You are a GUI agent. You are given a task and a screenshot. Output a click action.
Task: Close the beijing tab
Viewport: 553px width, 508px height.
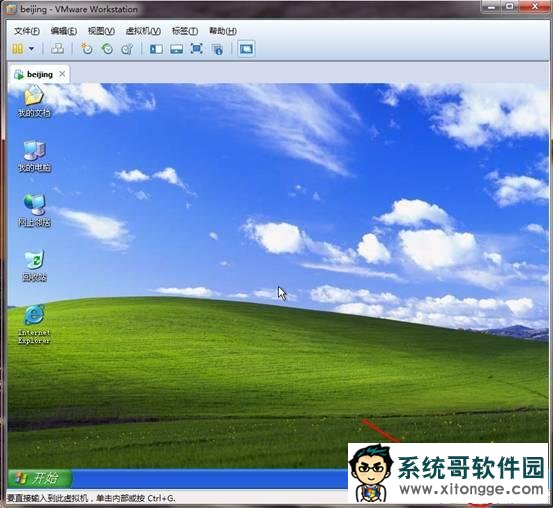(x=62, y=74)
